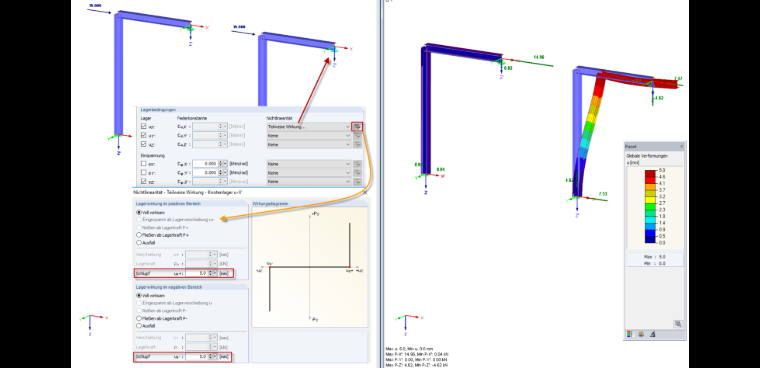Screen dimensions: 760x368
Task: Open the uY' nonlinearity dropdown showing Keine
Action: pyautogui.click(x=308, y=136)
